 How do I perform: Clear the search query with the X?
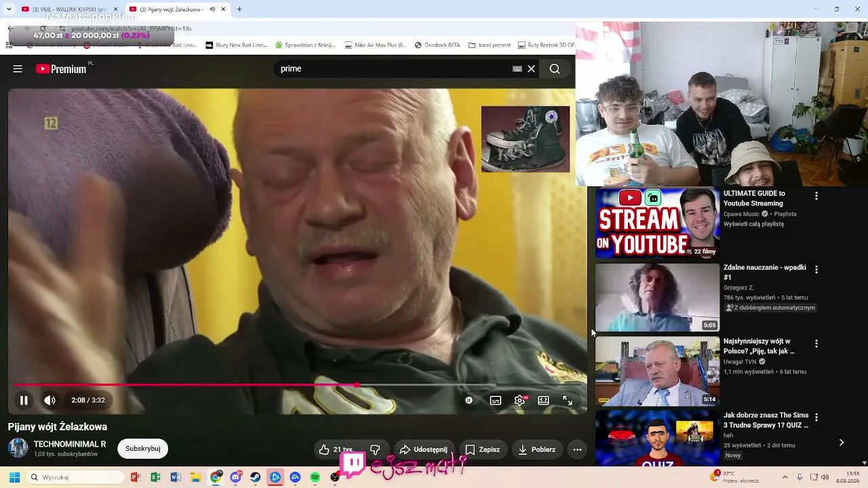pos(532,68)
